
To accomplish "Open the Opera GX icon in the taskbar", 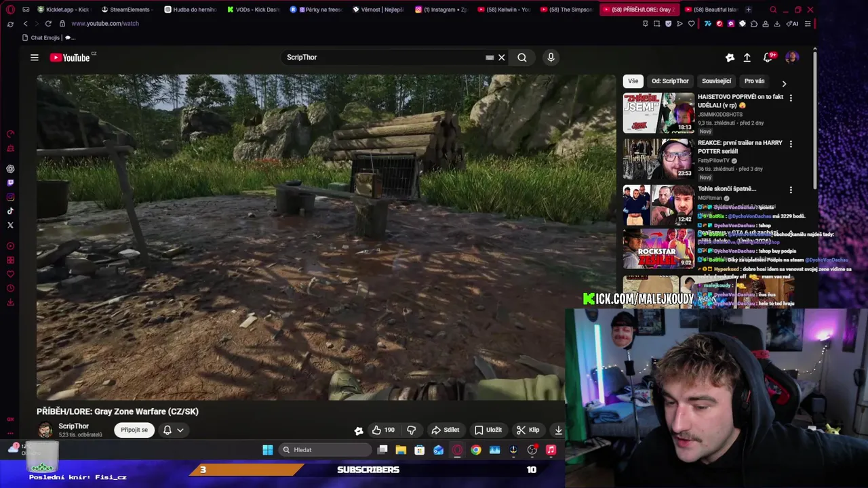I will coord(457,449).
